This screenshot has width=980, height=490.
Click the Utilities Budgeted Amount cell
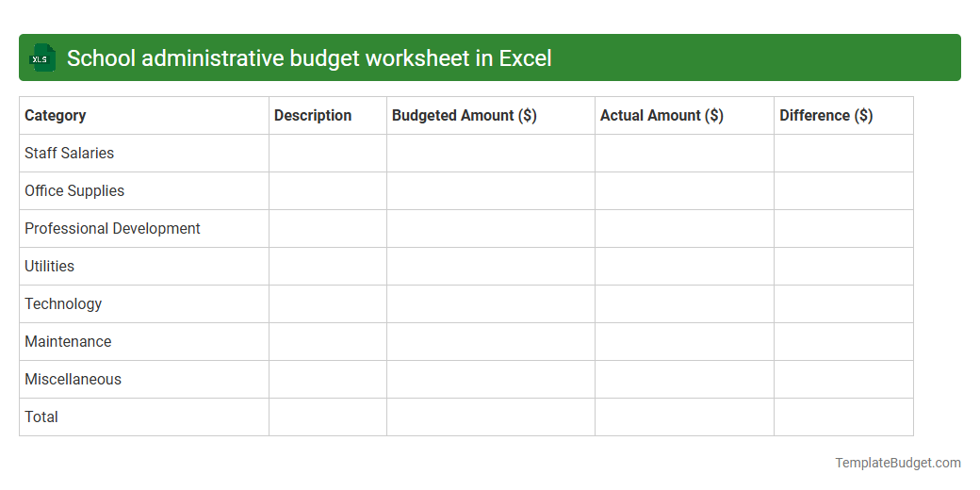(x=491, y=267)
